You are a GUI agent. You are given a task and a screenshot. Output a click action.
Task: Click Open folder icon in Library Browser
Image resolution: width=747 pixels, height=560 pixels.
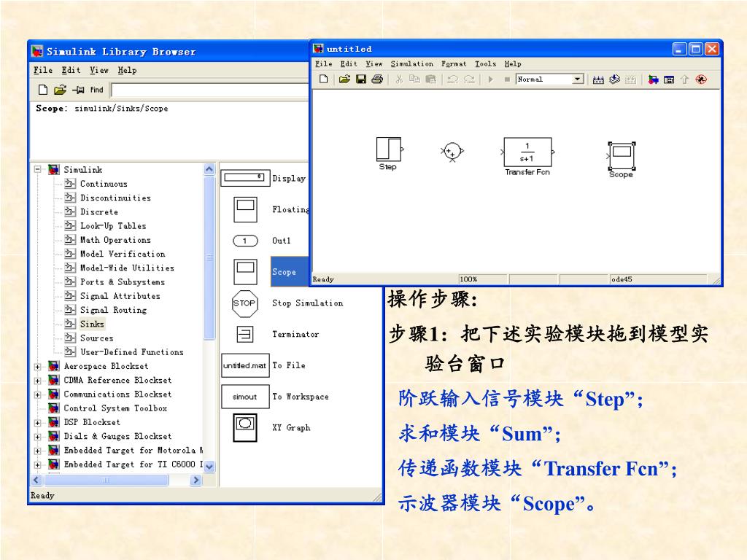(60, 90)
